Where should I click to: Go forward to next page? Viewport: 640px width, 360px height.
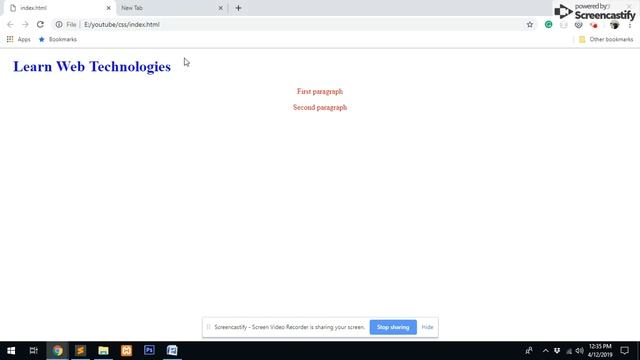tap(25, 24)
